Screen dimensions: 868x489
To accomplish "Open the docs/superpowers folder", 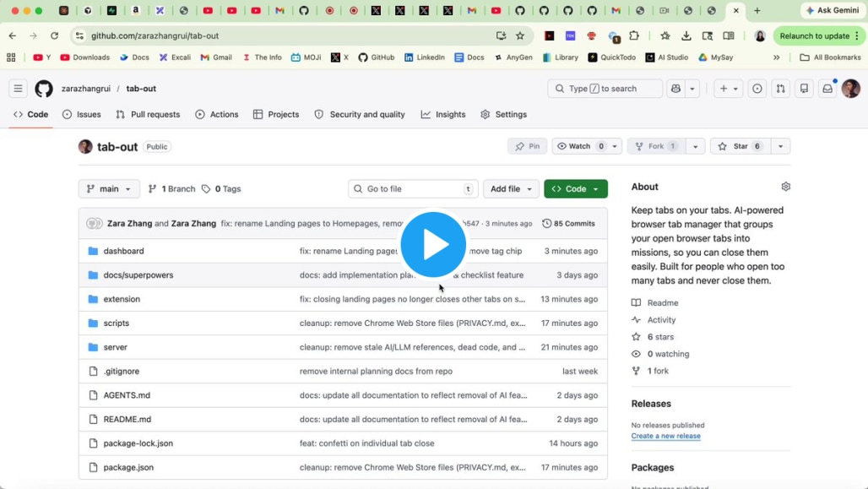I will click(138, 274).
